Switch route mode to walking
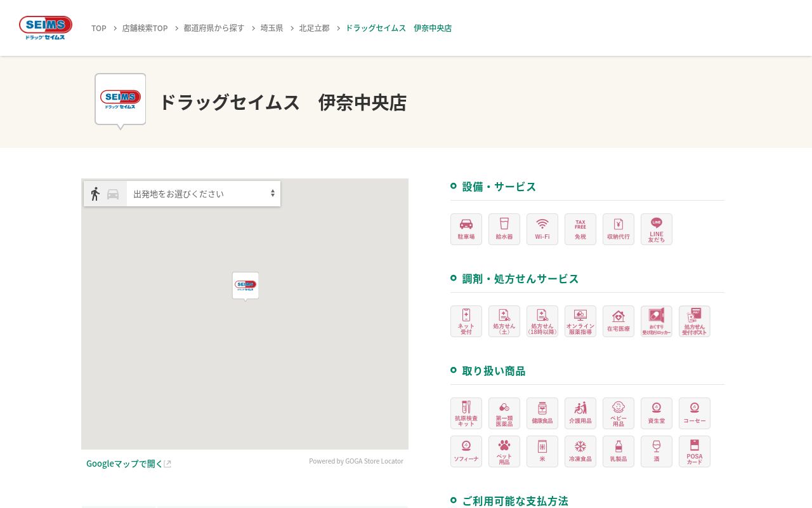Screen dimensions: 812x508 tap(95, 194)
